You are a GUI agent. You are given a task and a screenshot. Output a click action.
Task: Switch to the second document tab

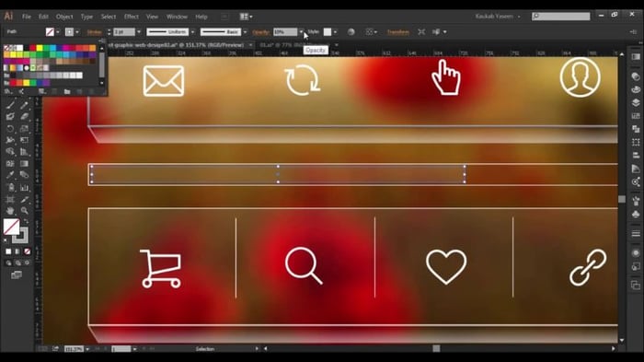pyautogui.click(x=295, y=45)
